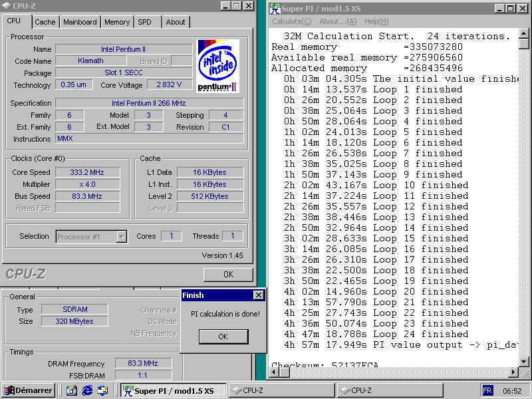532x399 pixels.
Task: Click left arrow of horizontal scrollbar
Action: 274,372
